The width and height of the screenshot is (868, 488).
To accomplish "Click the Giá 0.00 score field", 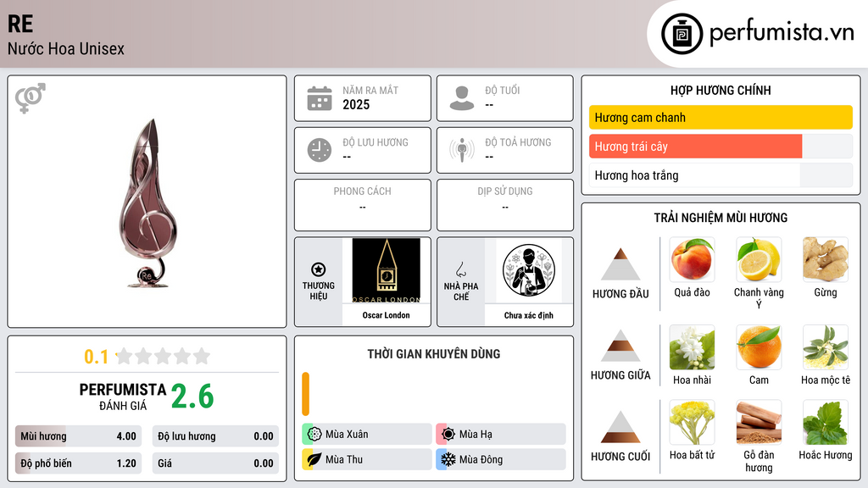I will 215,463.
